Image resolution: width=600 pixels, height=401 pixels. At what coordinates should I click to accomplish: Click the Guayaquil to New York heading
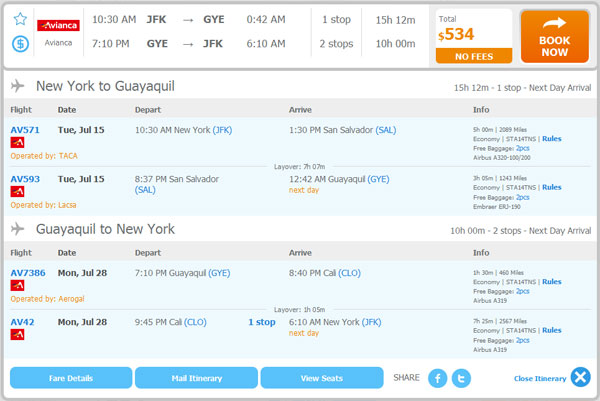(x=105, y=229)
